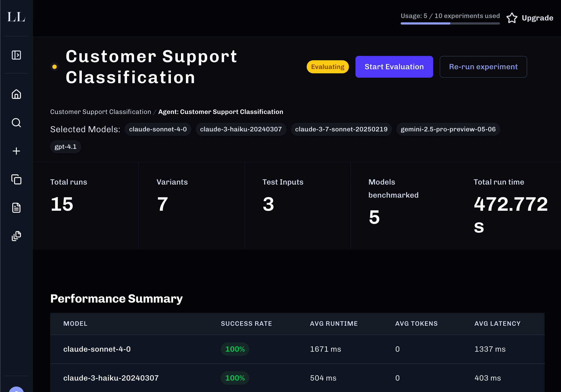
Task: Select the gemini-2.5-pro-preview-05-06 model chip
Action: [448, 129]
